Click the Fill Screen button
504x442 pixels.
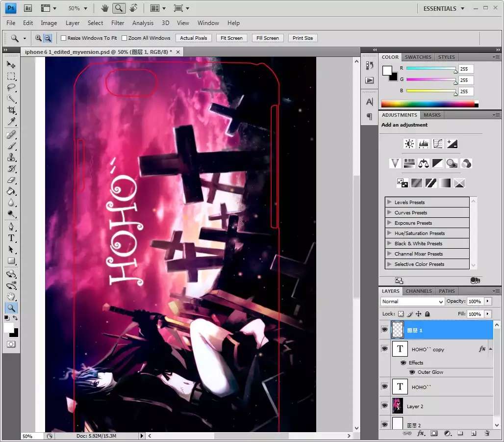(267, 38)
